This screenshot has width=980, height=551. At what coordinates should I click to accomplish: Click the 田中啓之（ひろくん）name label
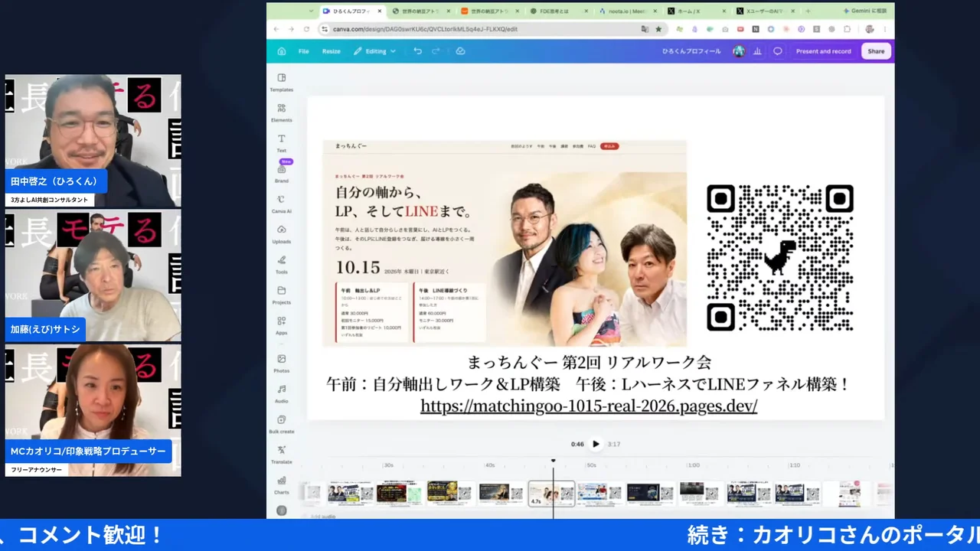tap(54, 181)
